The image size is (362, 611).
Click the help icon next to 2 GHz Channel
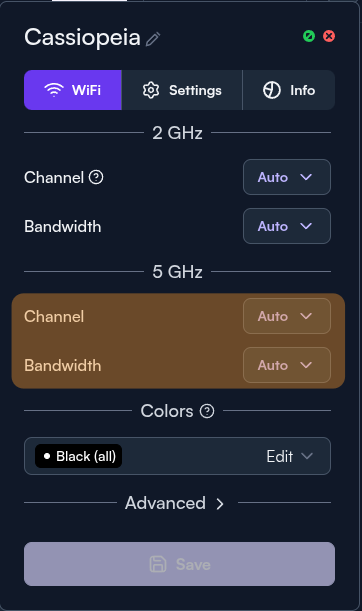[x=96, y=177]
